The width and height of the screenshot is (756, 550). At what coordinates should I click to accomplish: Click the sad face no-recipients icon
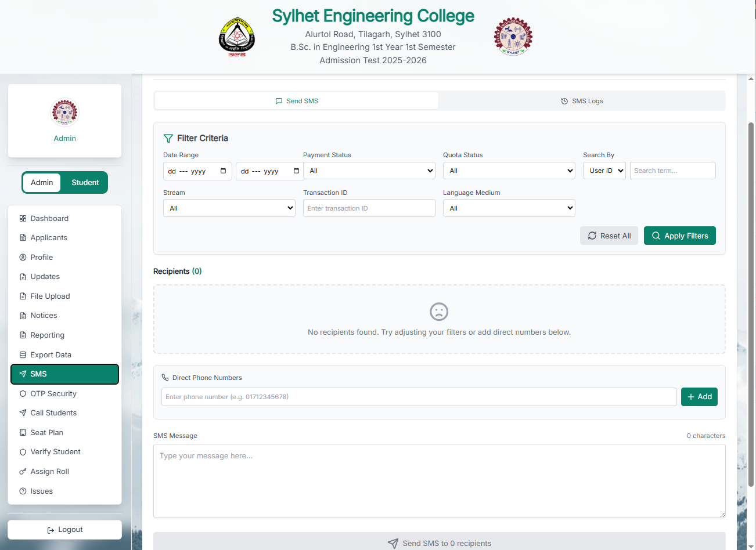(x=439, y=312)
